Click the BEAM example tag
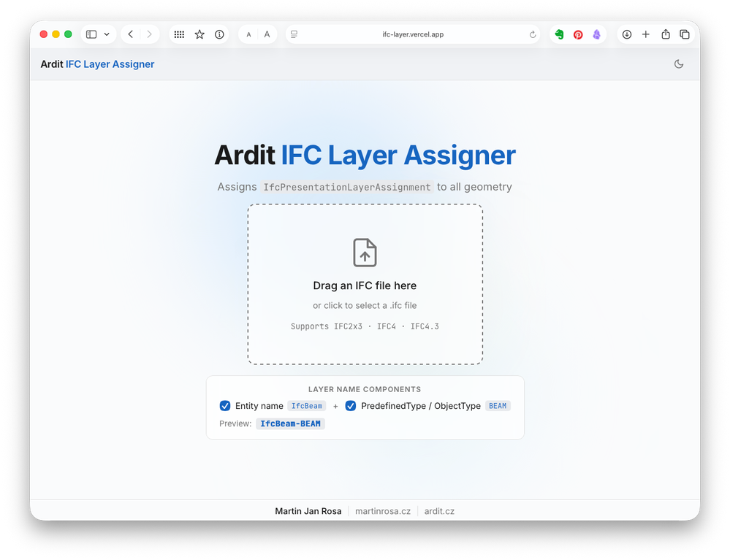Image resolution: width=730 pixels, height=560 pixels. point(498,406)
